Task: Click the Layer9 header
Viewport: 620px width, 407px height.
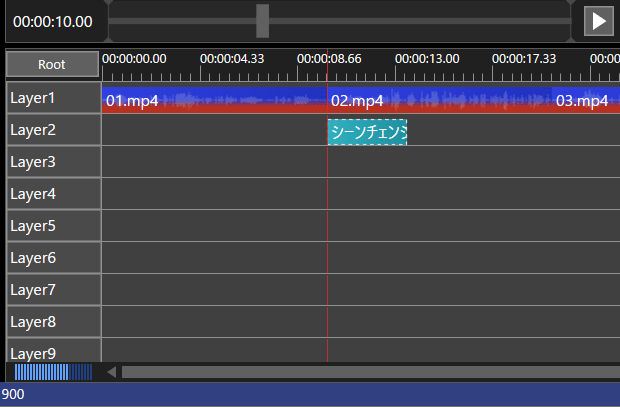Action: 53,352
